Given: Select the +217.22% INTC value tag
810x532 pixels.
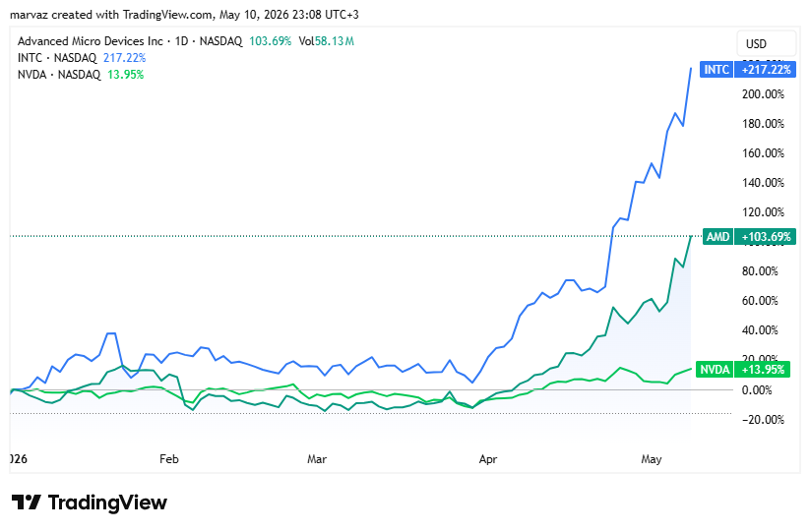Looking at the screenshot, I should 766,69.
